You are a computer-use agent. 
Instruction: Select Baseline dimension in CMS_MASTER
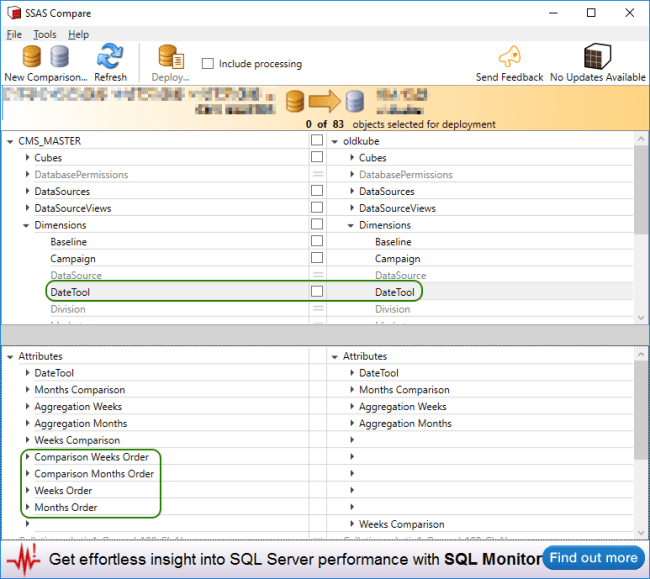click(x=69, y=242)
